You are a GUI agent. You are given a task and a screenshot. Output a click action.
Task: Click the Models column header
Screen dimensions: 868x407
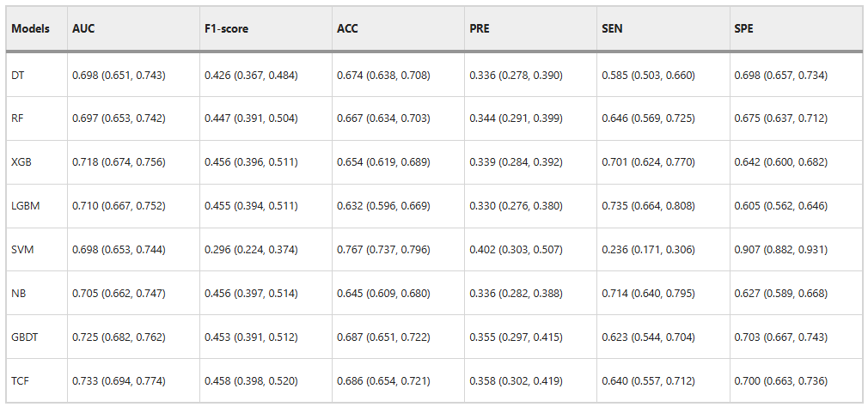point(30,28)
